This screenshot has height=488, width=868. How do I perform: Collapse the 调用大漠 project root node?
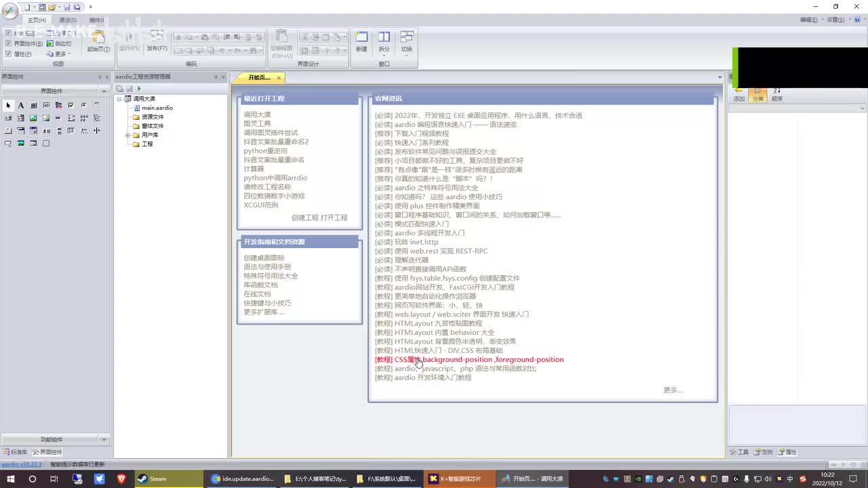coord(119,99)
